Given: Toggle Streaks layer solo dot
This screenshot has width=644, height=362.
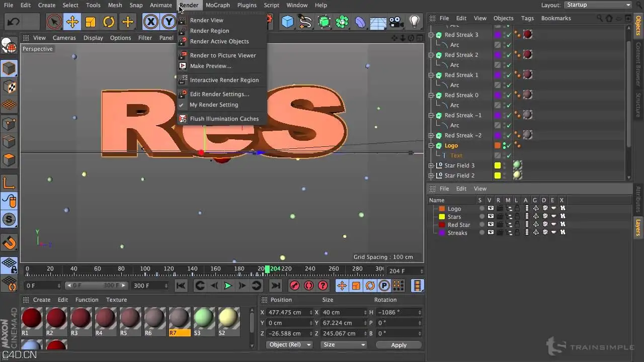Looking at the screenshot, I should 481,233.
